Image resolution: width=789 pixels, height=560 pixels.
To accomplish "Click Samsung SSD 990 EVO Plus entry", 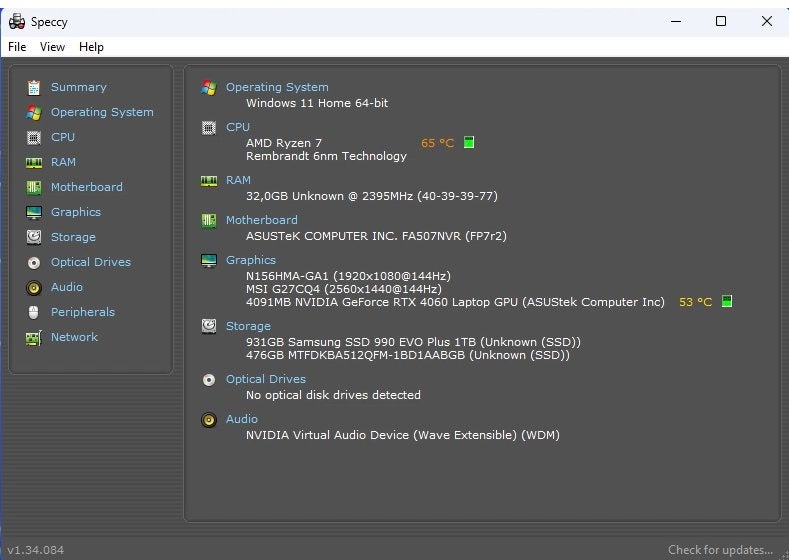I will [413, 342].
